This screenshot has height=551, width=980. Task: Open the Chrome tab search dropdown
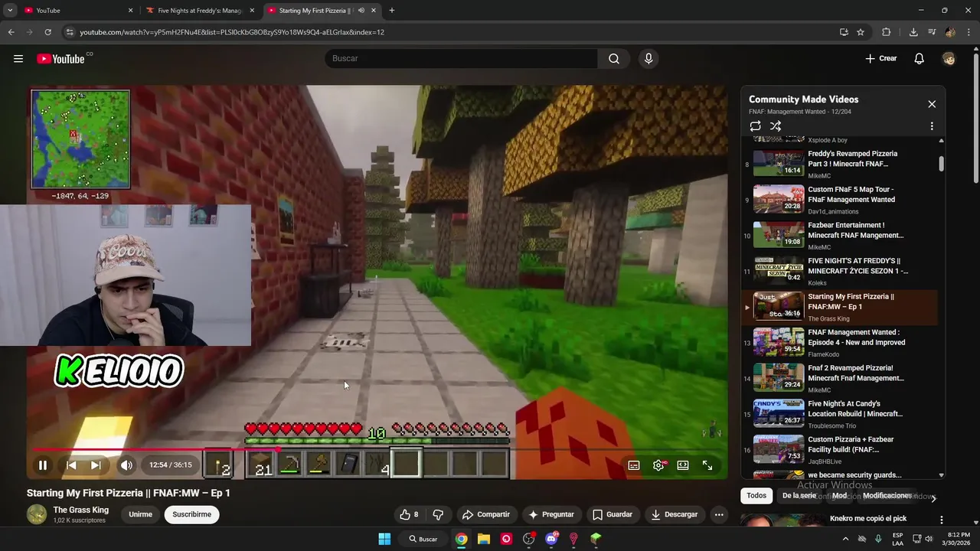tap(10, 11)
